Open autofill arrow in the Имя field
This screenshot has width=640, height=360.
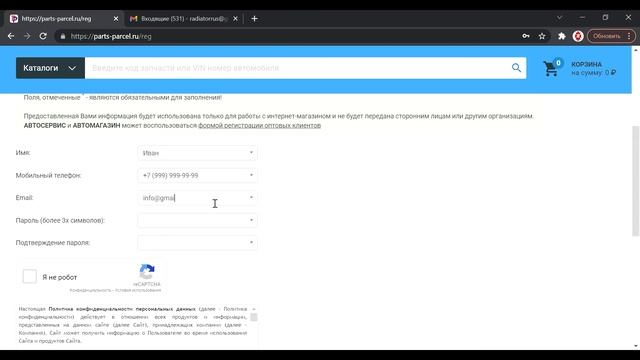251,153
